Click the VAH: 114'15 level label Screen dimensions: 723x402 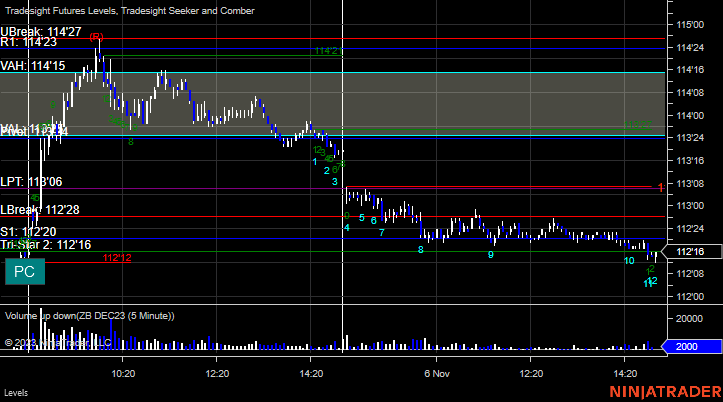click(33, 66)
